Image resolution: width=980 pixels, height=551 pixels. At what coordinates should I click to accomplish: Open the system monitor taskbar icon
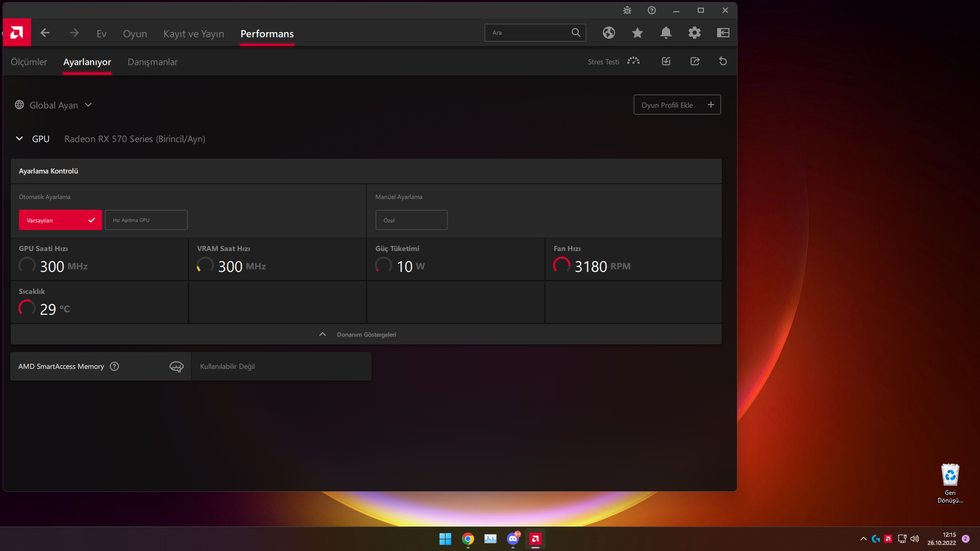491,539
